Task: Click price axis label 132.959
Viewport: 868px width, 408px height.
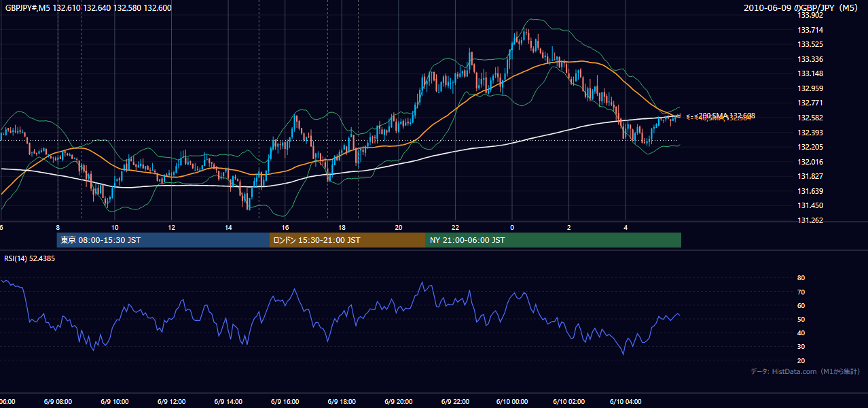Action: [x=810, y=88]
